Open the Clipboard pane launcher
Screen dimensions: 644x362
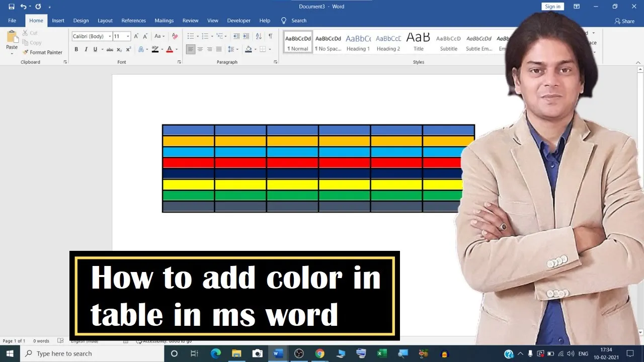tap(65, 62)
